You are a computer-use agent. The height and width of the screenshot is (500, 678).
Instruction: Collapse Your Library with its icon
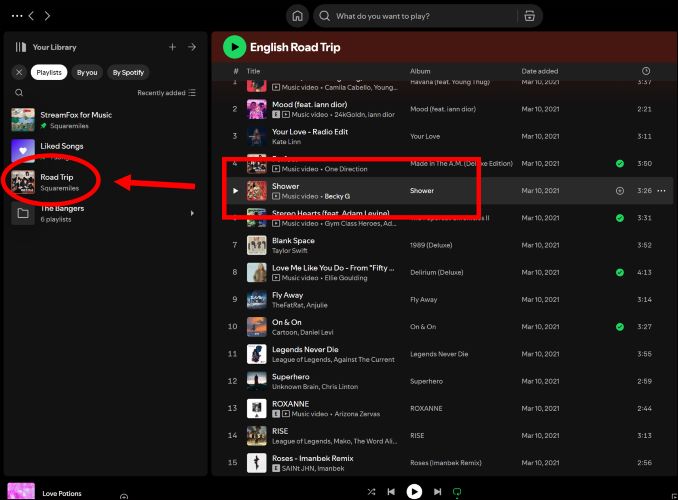click(21, 47)
